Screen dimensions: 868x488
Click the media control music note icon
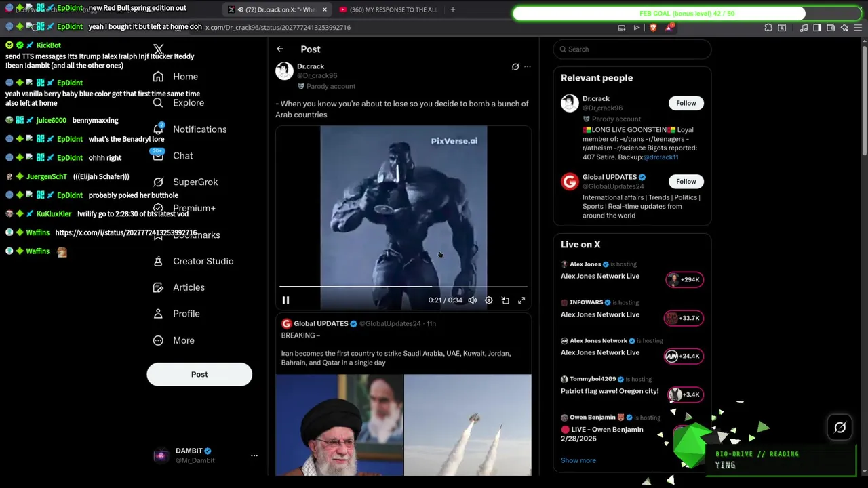coord(804,28)
